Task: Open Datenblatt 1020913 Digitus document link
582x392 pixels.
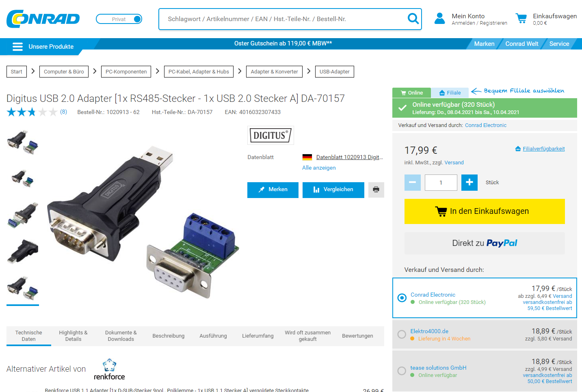Action: click(349, 157)
